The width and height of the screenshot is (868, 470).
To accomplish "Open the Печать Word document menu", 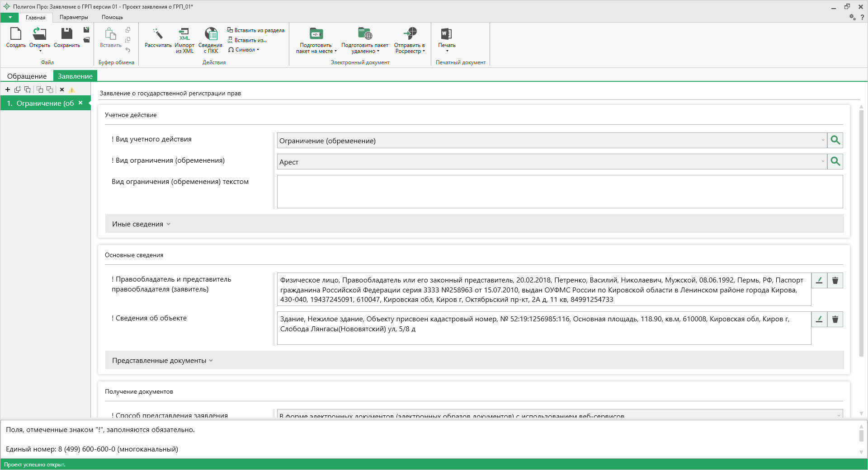I will [447, 40].
